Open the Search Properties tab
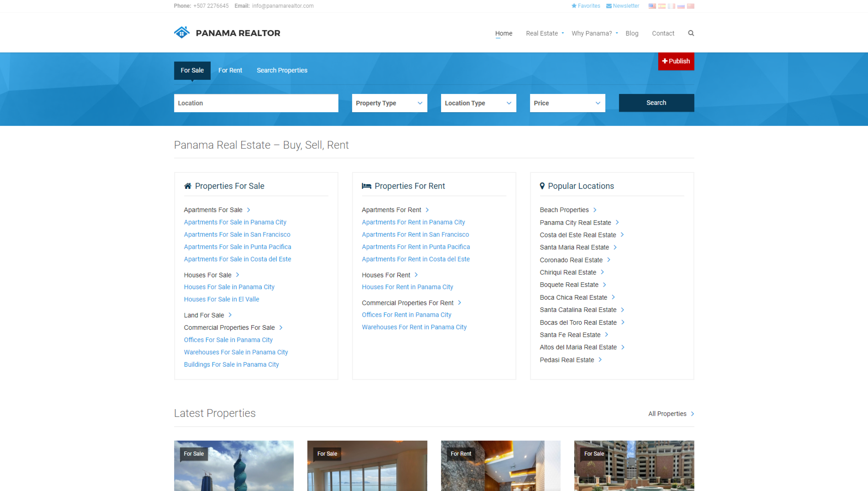Image resolution: width=868 pixels, height=491 pixels. point(282,70)
